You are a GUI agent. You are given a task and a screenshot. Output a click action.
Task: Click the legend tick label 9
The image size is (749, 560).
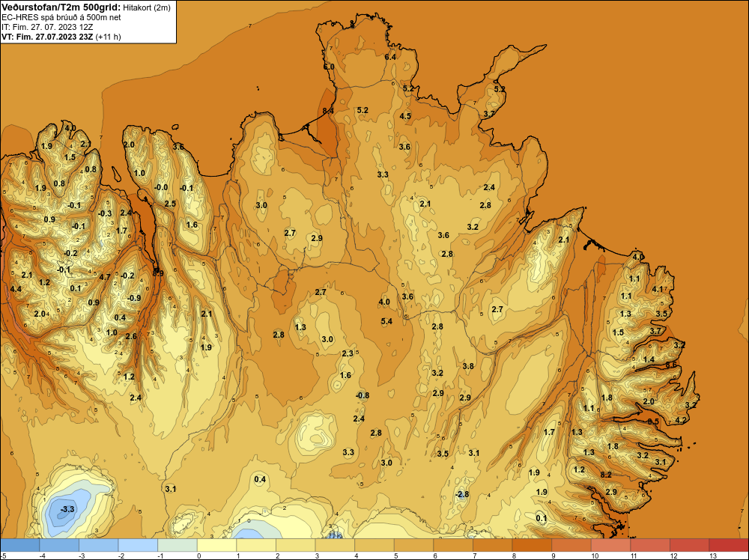pos(554,556)
